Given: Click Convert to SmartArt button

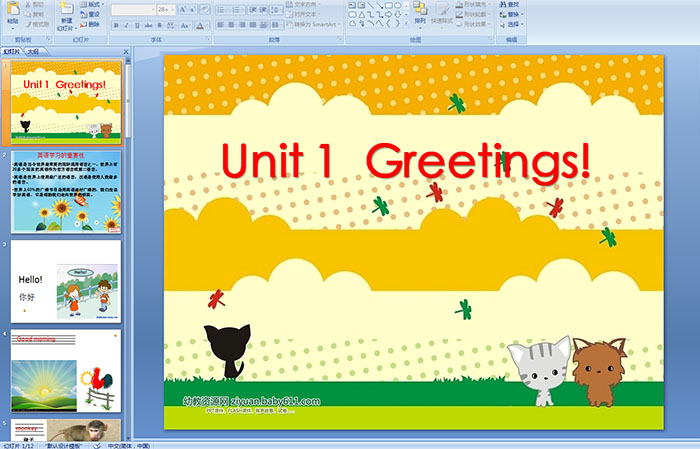Looking at the screenshot, I should click(313, 24).
